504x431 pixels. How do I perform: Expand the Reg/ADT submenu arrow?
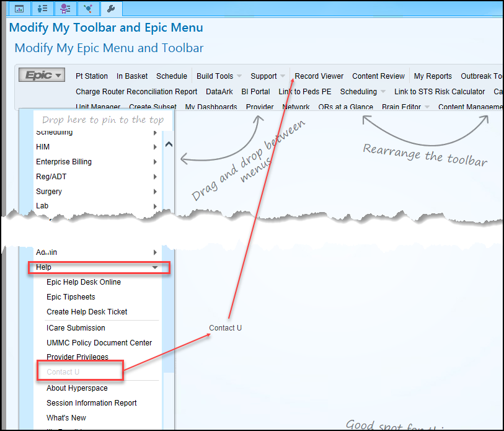click(155, 177)
